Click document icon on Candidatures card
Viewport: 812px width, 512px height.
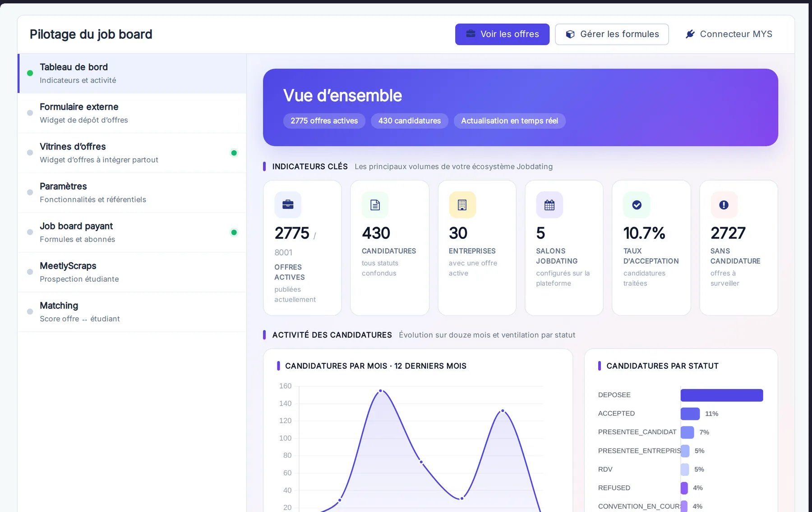[x=375, y=205]
